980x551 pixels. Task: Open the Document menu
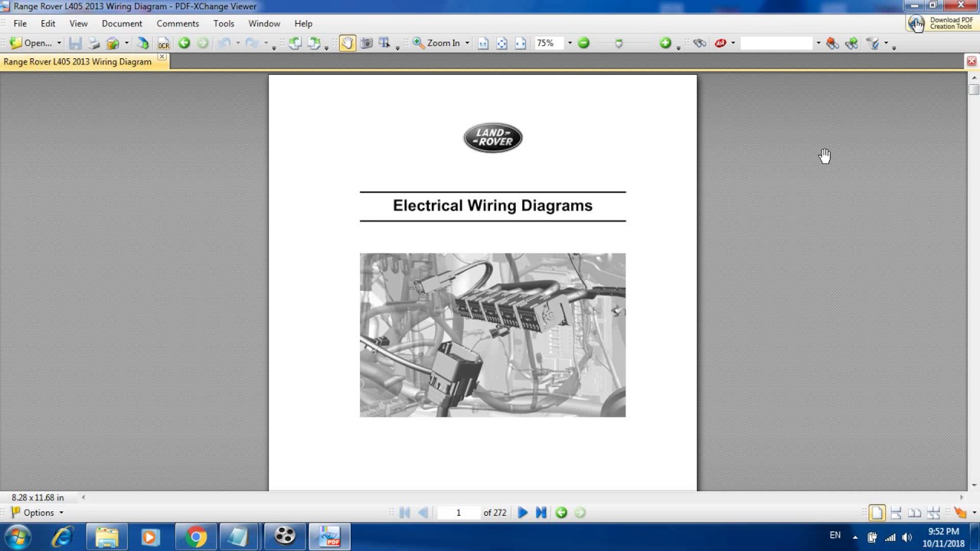pos(122,23)
